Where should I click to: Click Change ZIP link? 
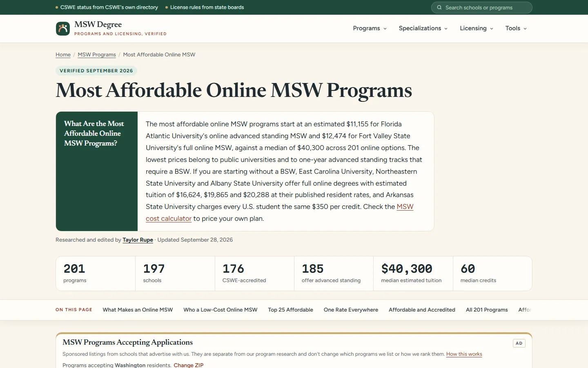pos(188,365)
